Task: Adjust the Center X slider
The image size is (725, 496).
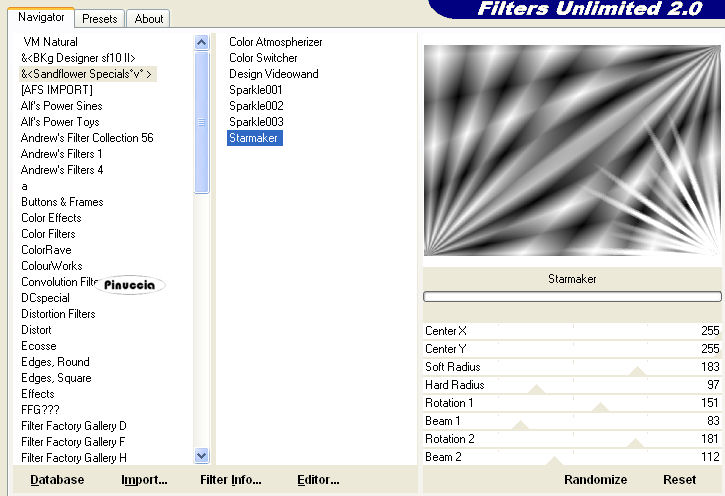Action: pyautogui.click(x=572, y=331)
